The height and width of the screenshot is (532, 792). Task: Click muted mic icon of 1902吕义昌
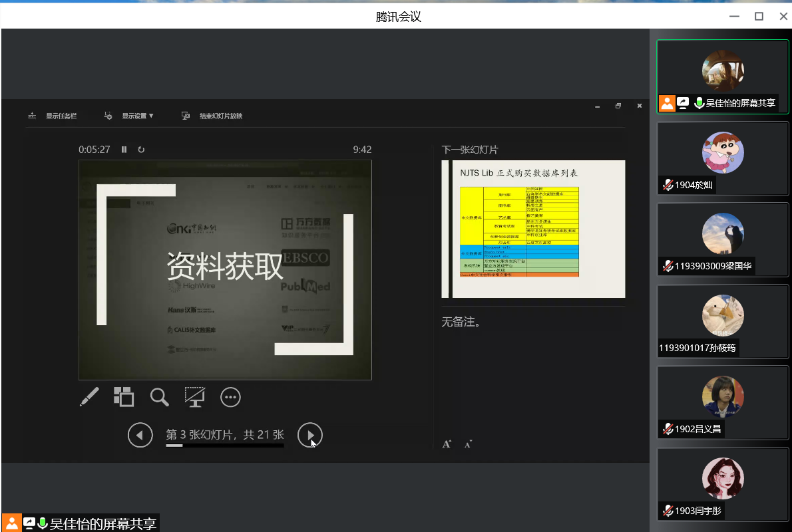point(668,429)
